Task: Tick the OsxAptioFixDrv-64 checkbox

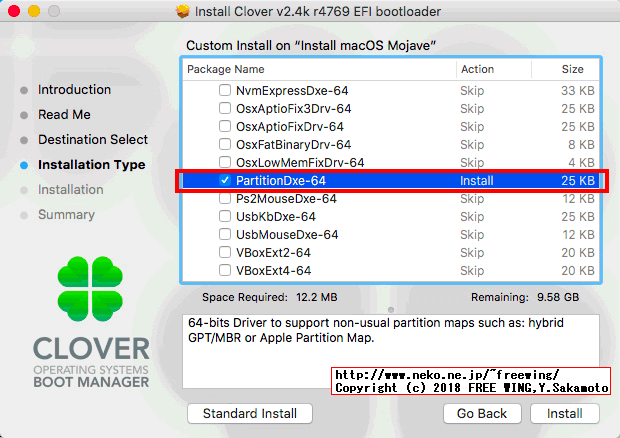Action: point(225,126)
